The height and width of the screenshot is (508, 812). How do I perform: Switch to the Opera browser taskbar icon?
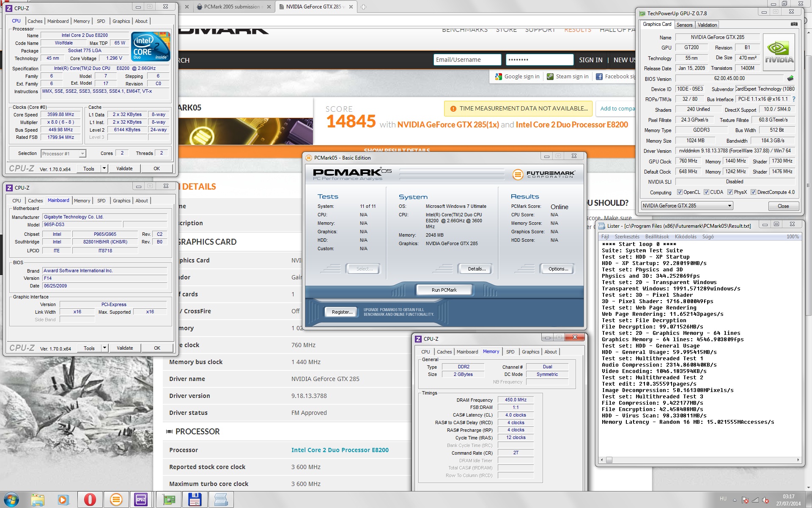tap(90, 500)
